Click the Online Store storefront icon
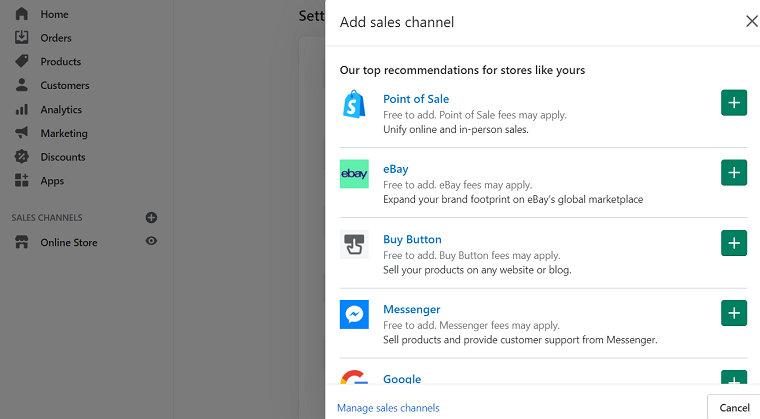The image size is (760, 419). coord(21,242)
